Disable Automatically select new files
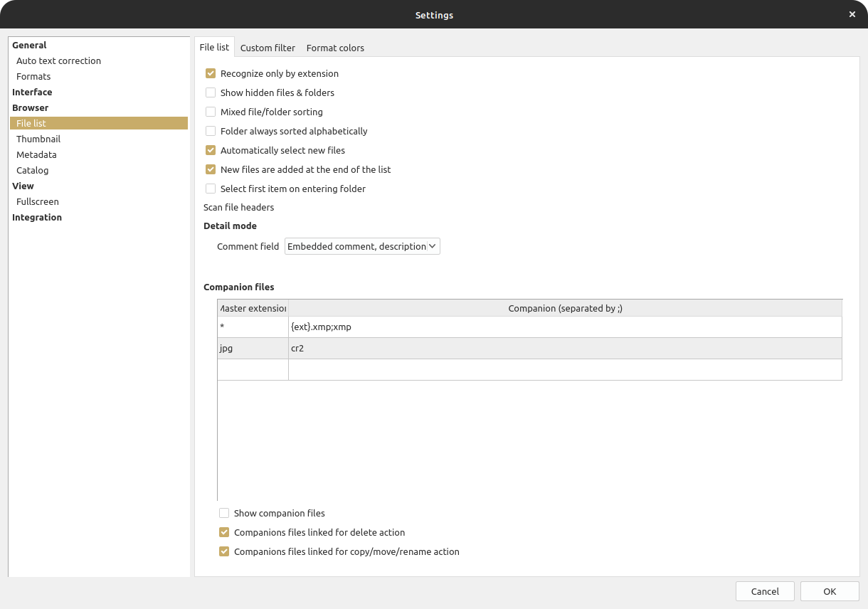 coord(211,150)
